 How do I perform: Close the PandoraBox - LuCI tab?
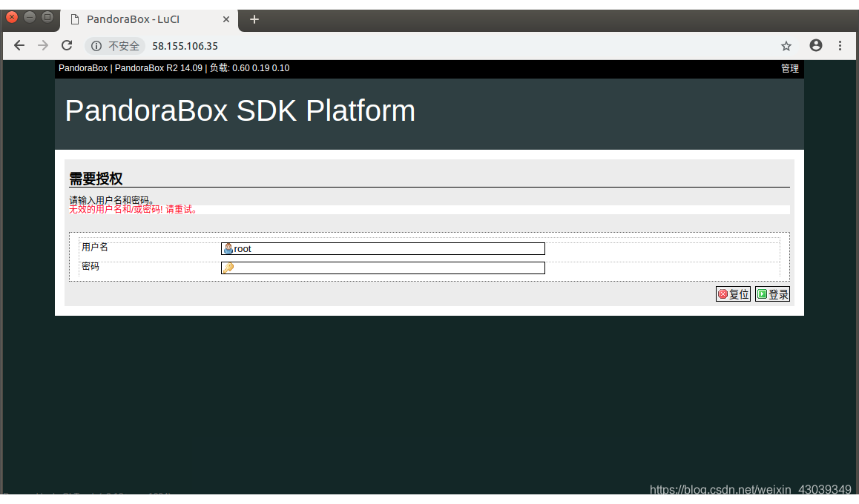[x=226, y=20]
